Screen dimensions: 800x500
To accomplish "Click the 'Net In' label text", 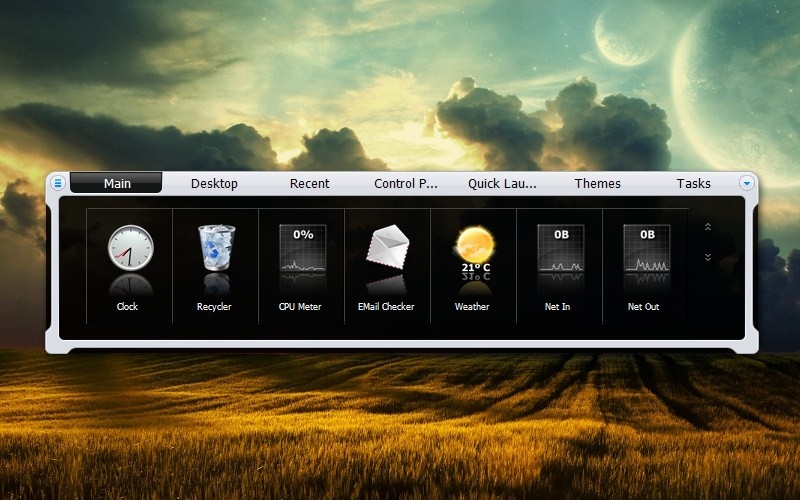I will coord(558,307).
